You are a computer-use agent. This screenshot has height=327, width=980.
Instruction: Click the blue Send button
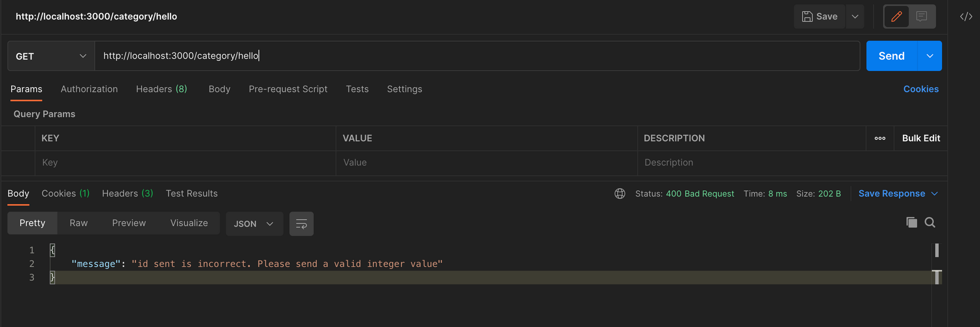tap(891, 56)
